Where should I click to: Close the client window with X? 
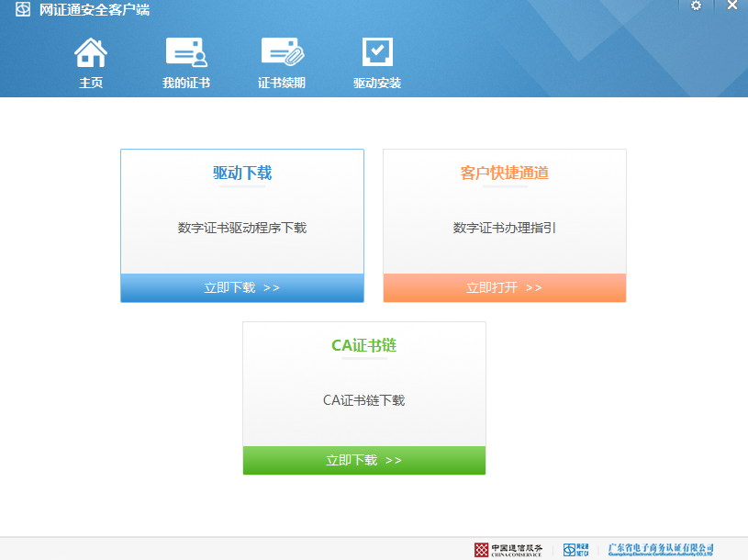[731, 6]
